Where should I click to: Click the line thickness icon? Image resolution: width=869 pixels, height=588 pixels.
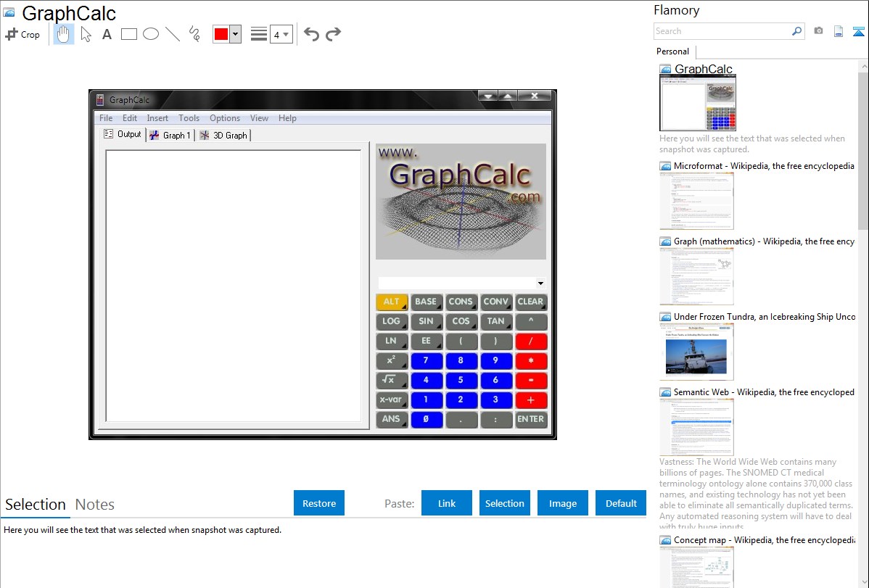[259, 34]
